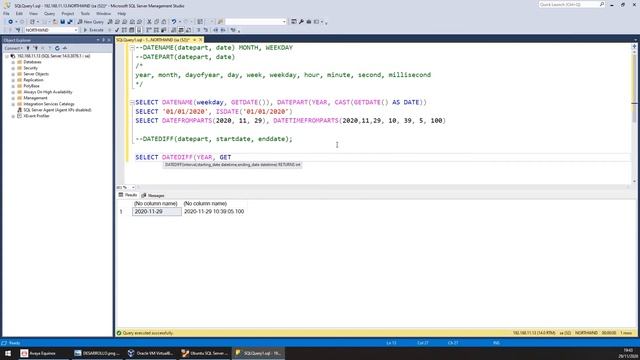Open the Windows Start button
This screenshot has height=360, width=640.
(x=8, y=353)
